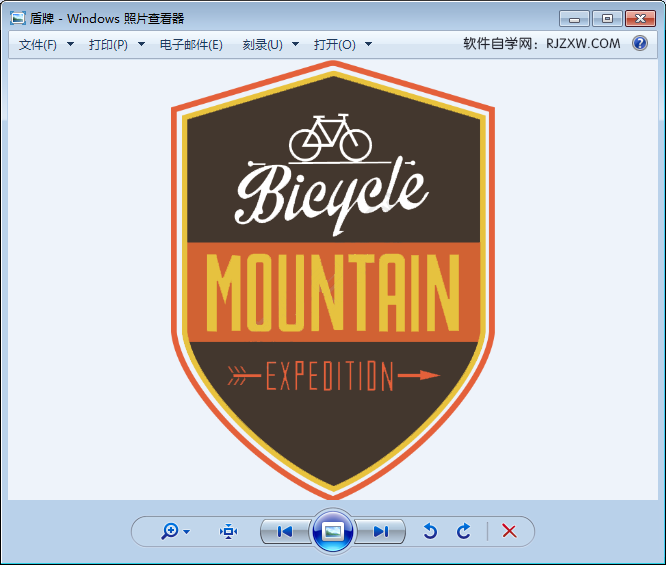
Task: Click the Bicycle Mountain shield image
Action: coord(333,280)
